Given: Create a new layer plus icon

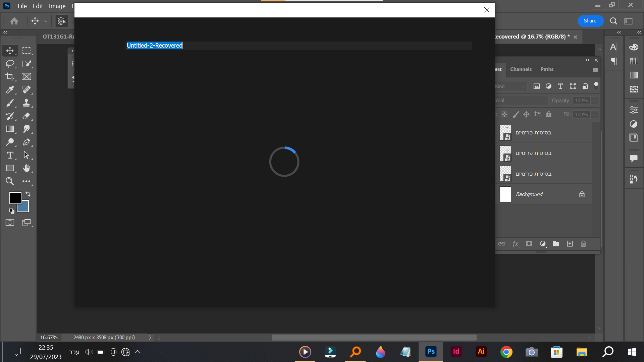Looking at the screenshot, I should pyautogui.click(x=570, y=244).
